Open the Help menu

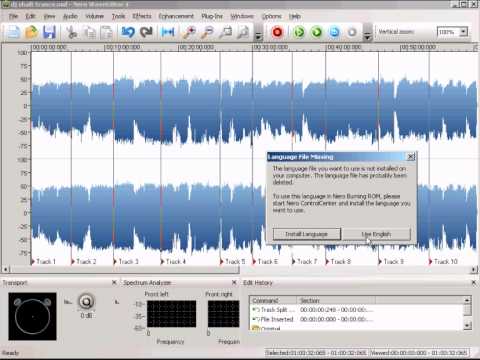coord(295,16)
